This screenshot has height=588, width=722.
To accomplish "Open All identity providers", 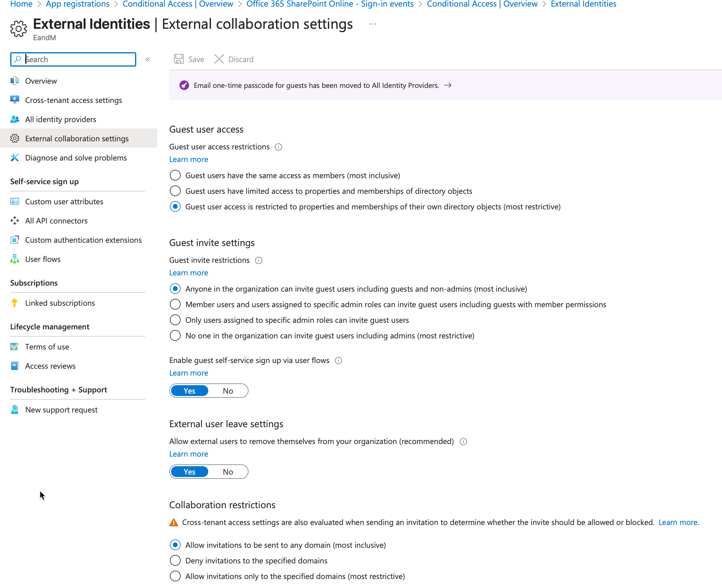I will 60,119.
